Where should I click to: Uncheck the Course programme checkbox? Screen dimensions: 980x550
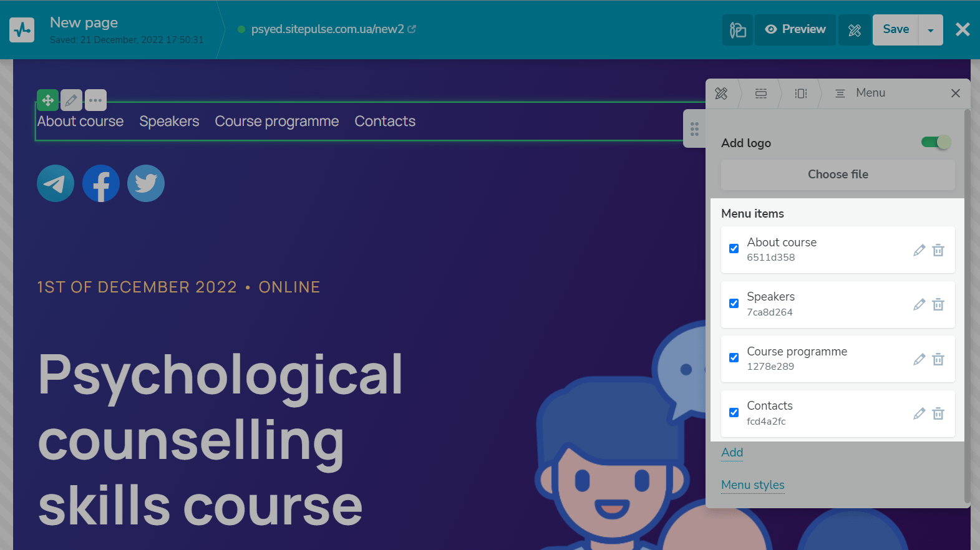tap(734, 358)
